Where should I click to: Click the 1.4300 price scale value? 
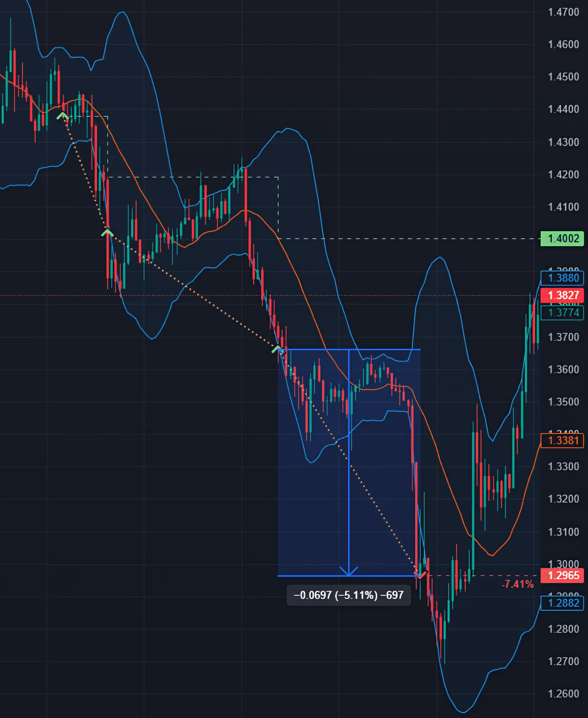(564, 142)
